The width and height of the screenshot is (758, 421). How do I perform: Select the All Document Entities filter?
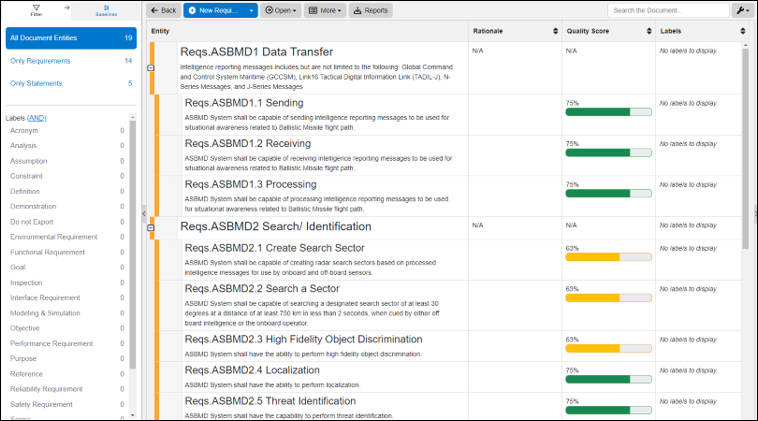[x=70, y=38]
